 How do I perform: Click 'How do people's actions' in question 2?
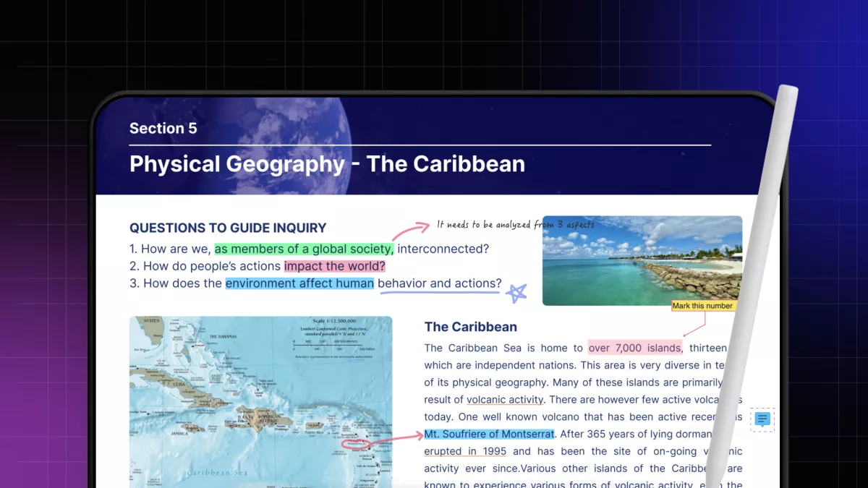(212, 266)
